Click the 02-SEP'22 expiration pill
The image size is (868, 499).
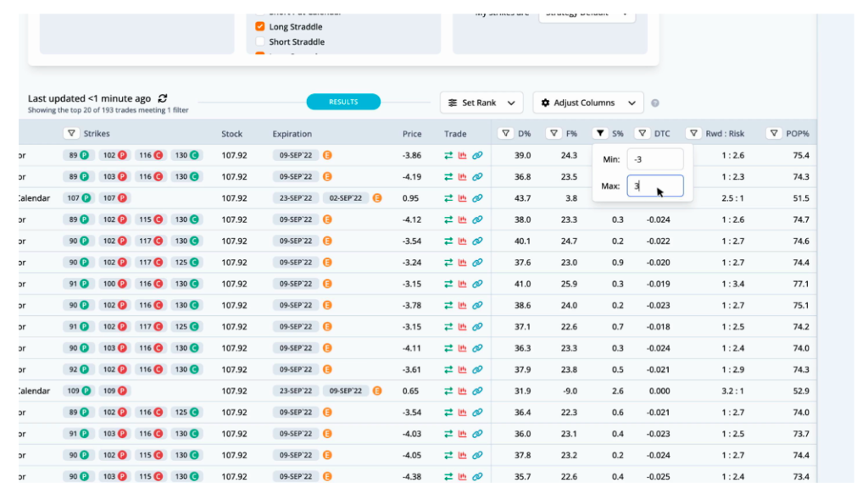346,198
